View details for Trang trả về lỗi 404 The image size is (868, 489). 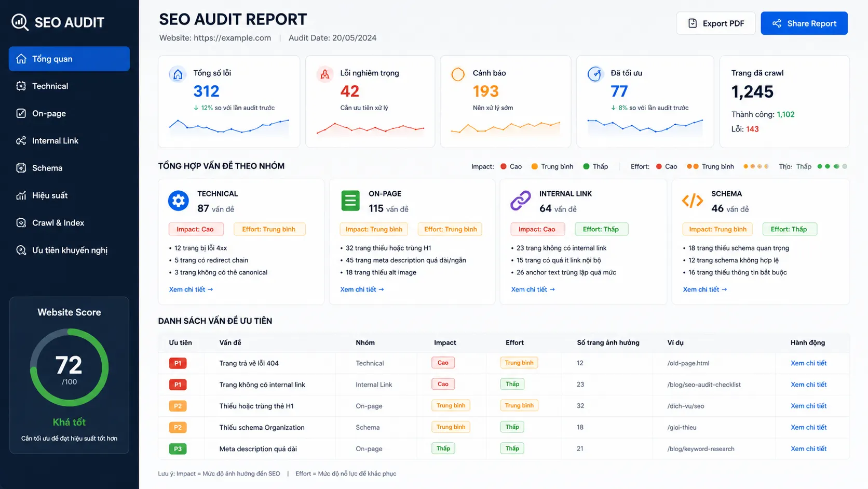click(x=808, y=363)
